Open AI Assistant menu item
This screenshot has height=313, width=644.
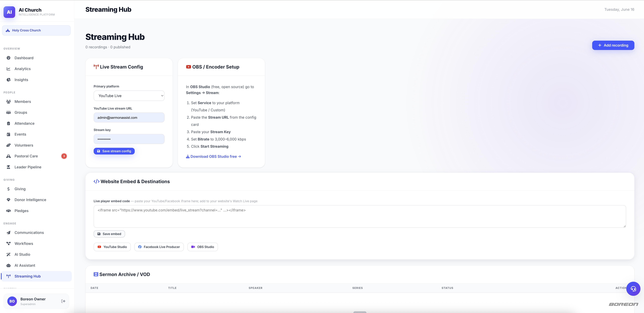point(36,265)
